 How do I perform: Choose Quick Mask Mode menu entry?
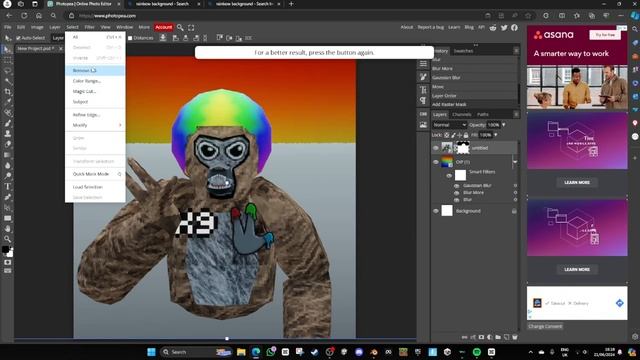pos(91,174)
